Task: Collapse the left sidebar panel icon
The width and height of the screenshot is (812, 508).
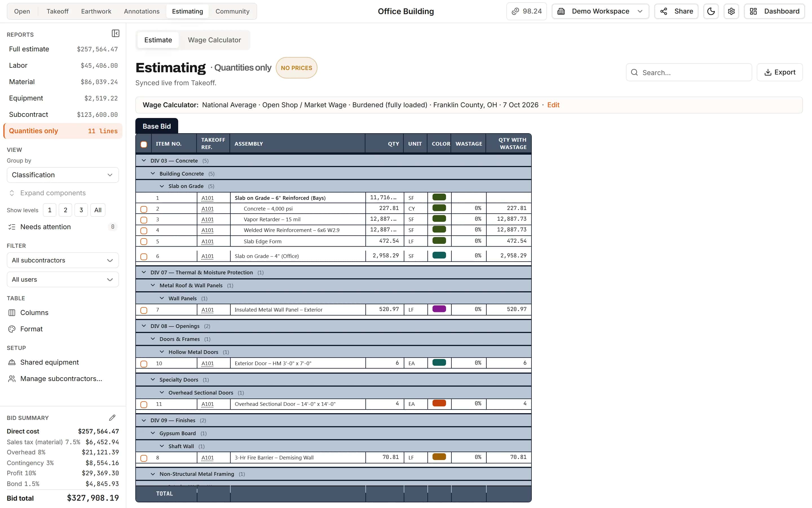Action: 115,34
